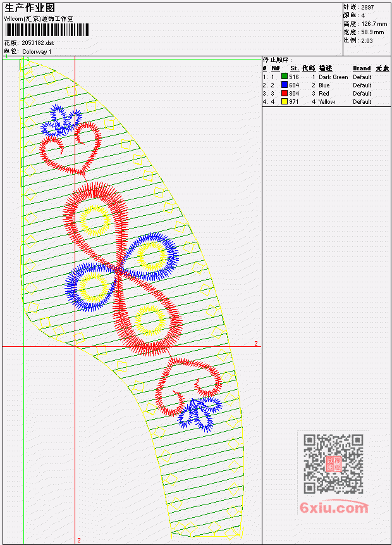Click 'Default' brand in Yellow row

(x=362, y=101)
